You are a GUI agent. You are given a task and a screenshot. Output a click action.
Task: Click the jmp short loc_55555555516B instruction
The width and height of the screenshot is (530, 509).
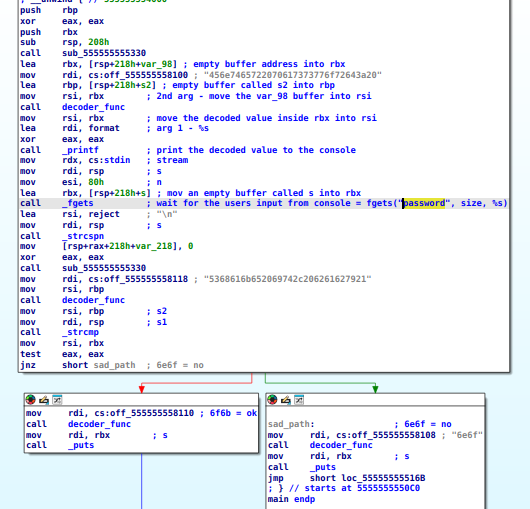(x=346, y=478)
